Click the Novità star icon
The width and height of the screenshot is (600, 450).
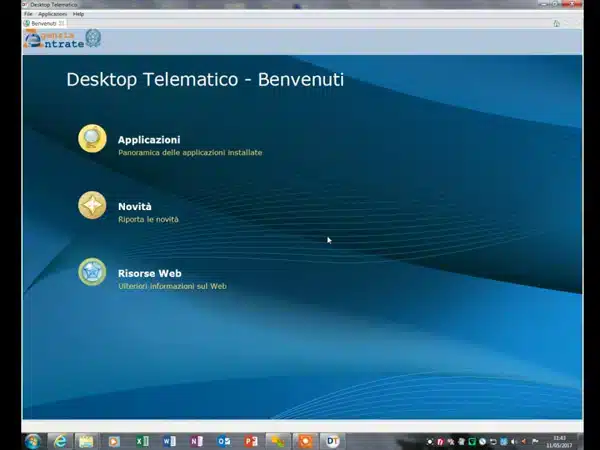coord(92,205)
